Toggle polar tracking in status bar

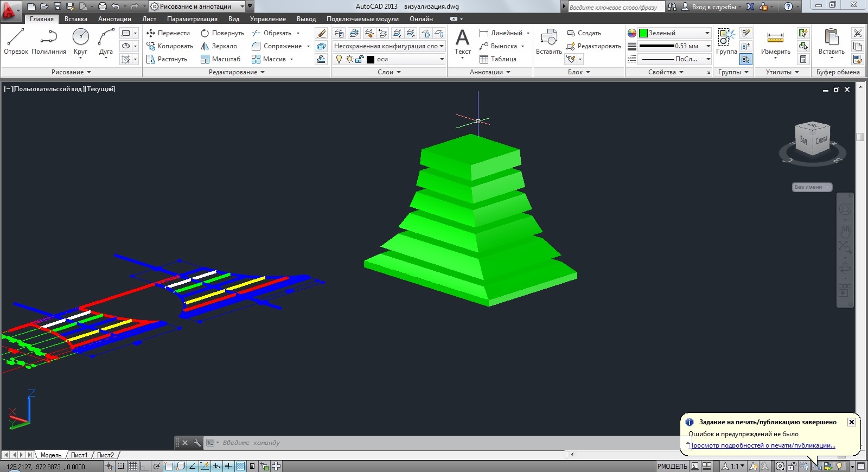(156, 466)
